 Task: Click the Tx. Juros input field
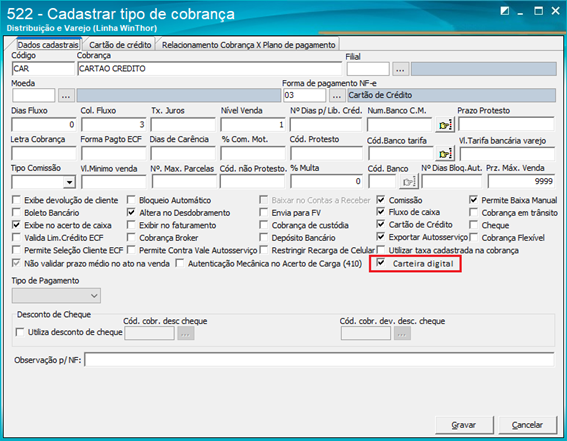click(x=183, y=125)
